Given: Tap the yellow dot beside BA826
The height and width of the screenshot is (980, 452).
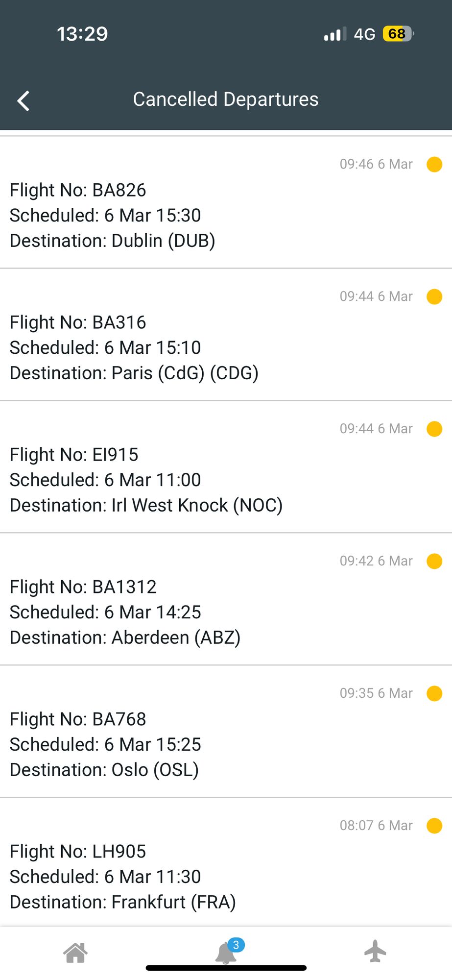Looking at the screenshot, I should coord(434,164).
